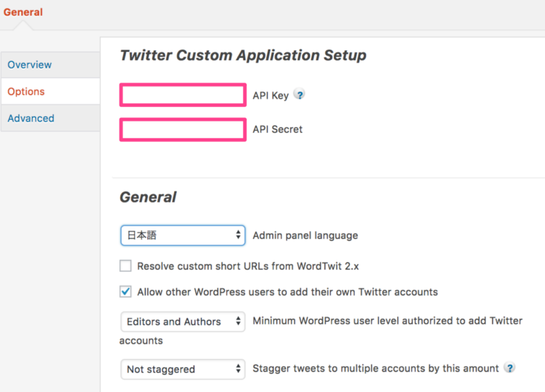This screenshot has width=545, height=392.
Task: Click the 'Twitter Custom Application Setup' heading
Action: [243, 56]
